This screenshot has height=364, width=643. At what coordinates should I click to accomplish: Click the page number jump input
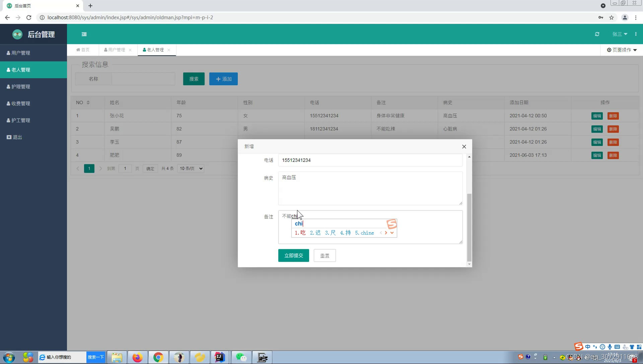pos(125,169)
